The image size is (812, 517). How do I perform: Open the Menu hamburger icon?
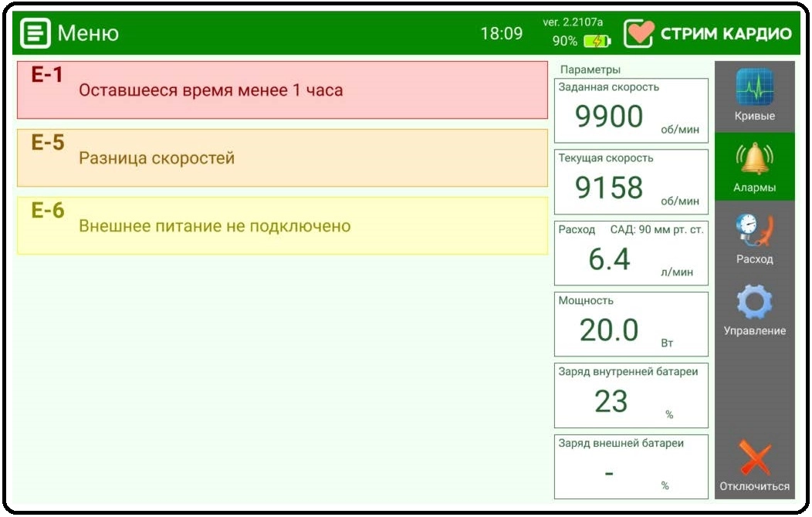point(35,33)
